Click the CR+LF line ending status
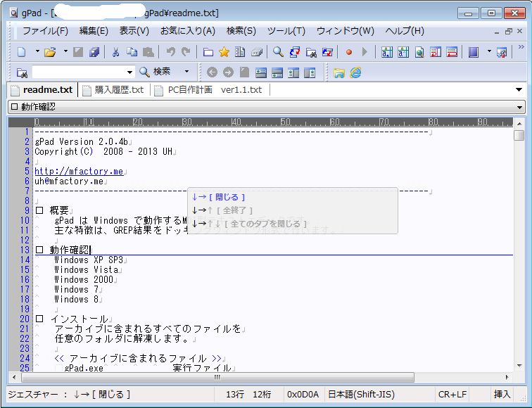Viewport: 532px width, 408px height. point(452,395)
